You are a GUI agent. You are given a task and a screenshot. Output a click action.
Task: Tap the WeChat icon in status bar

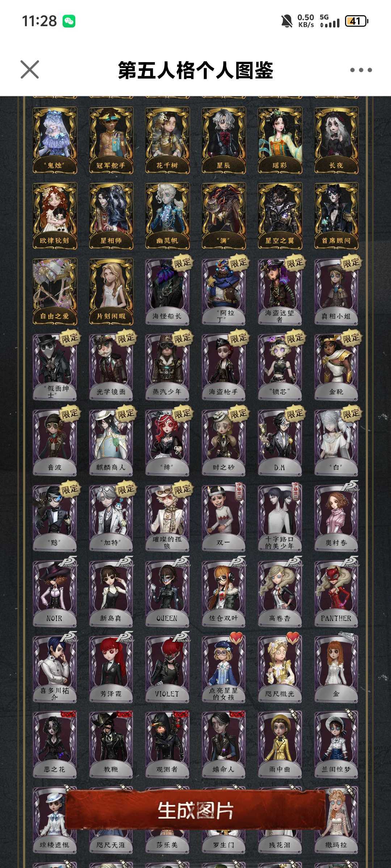[69, 21]
